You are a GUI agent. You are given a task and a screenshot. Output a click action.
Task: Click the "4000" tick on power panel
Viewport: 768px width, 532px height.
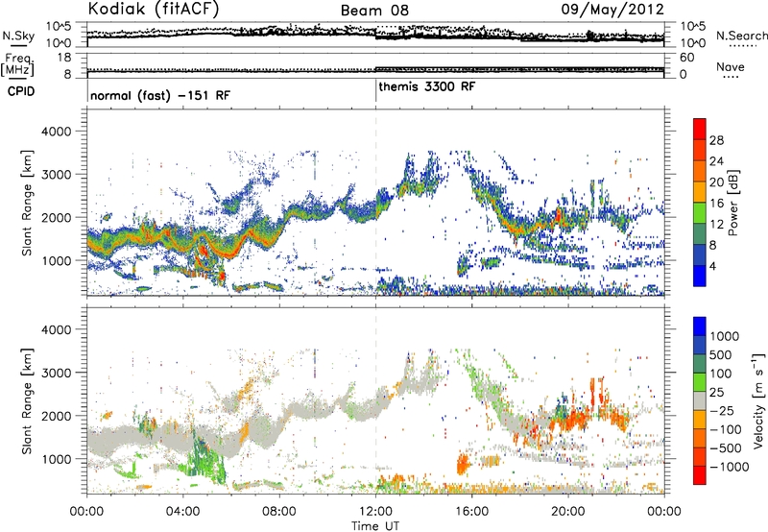pyautogui.click(x=57, y=132)
